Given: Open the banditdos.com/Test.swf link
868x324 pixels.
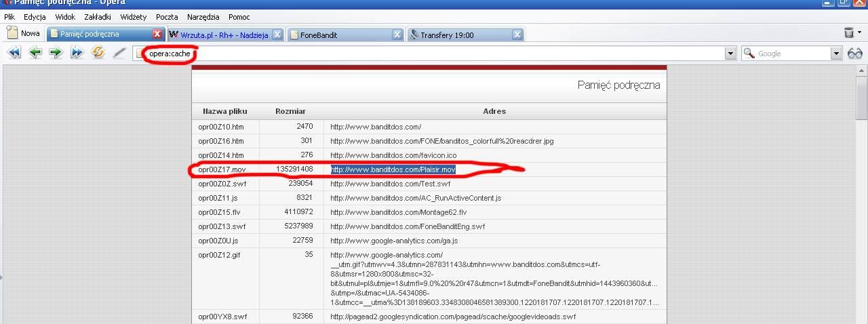Looking at the screenshot, I should point(391,184).
